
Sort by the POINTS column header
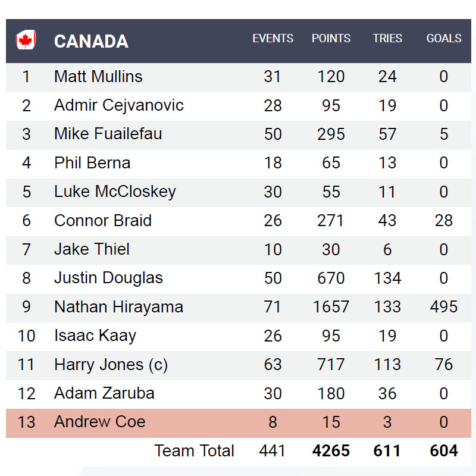[x=331, y=38]
